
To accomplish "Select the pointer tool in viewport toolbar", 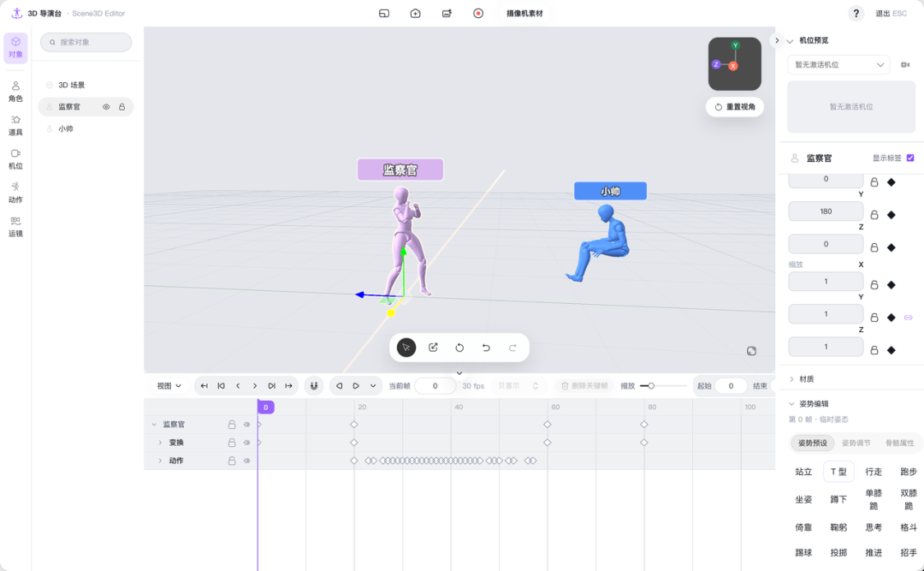I will 406,348.
